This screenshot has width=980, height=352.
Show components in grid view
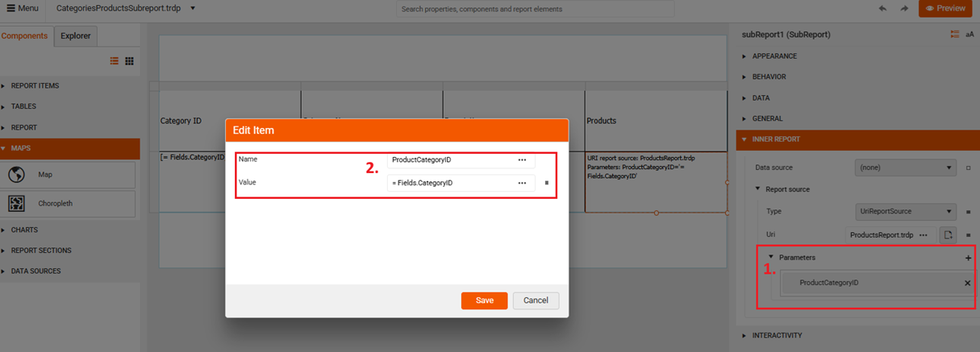[129, 61]
